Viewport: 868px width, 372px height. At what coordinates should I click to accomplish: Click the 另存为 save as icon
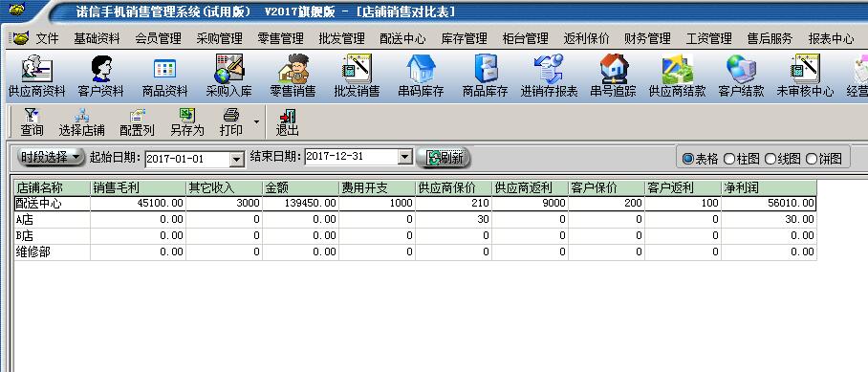[x=187, y=122]
